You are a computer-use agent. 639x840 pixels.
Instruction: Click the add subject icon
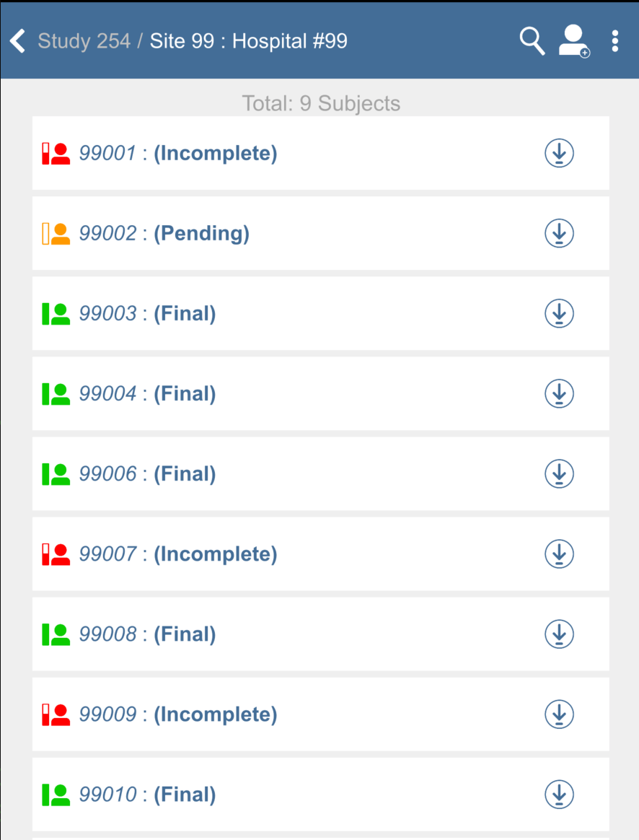point(574,41)
